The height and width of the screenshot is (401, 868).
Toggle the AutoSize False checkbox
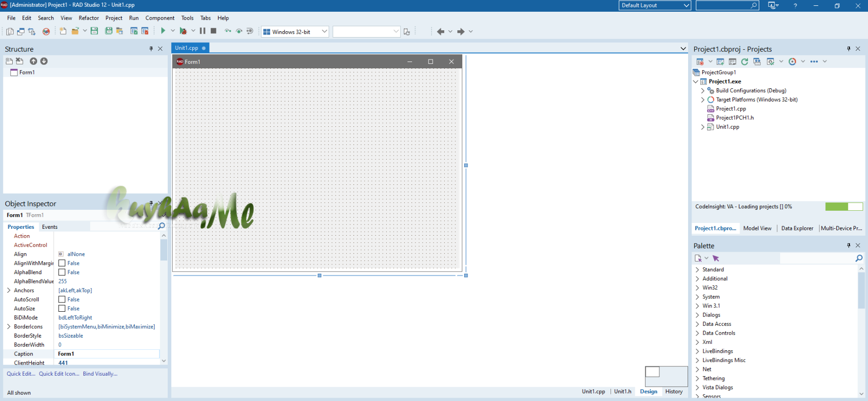pos(62,308)
